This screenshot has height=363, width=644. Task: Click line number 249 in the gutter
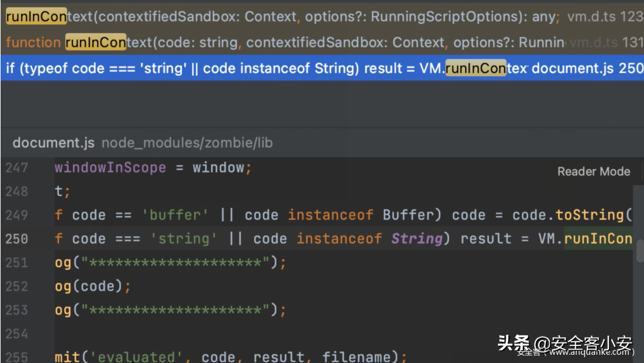pyautogui.click(x=16, y=215)
